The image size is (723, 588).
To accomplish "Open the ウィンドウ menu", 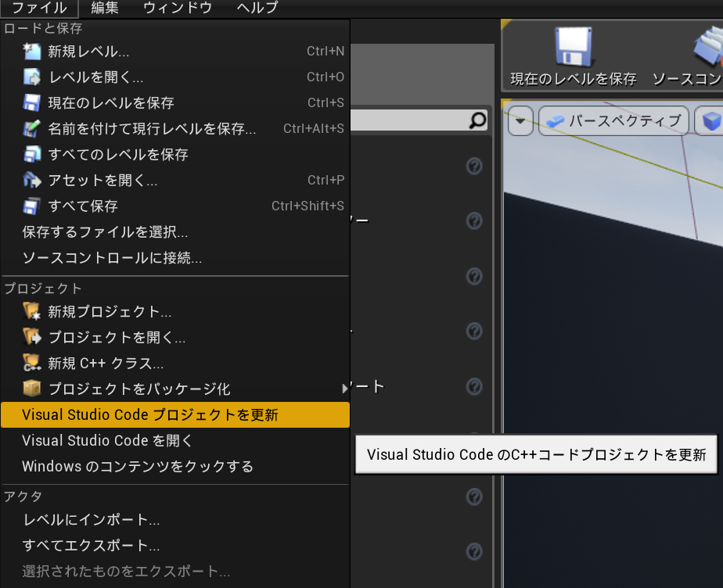I will coord(178,8).
